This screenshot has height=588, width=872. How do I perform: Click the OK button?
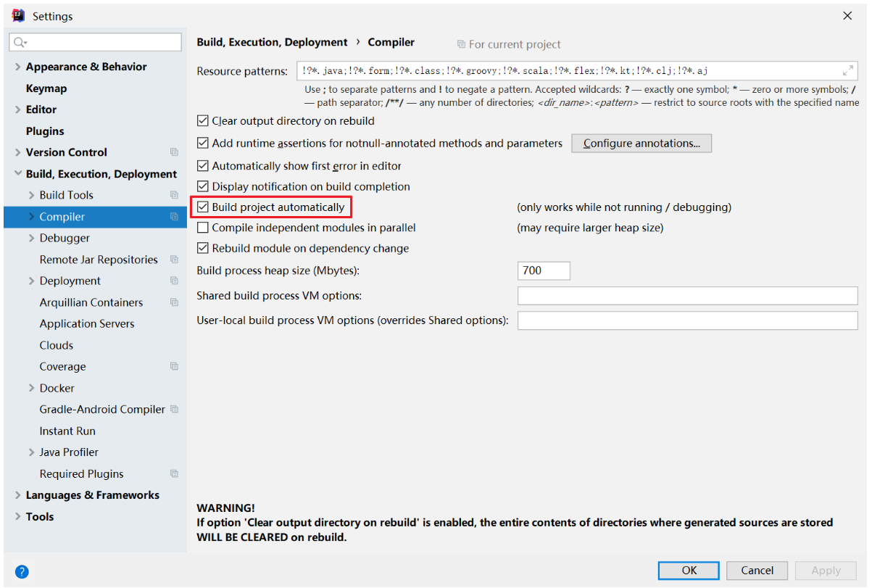[x=689, y=571]
